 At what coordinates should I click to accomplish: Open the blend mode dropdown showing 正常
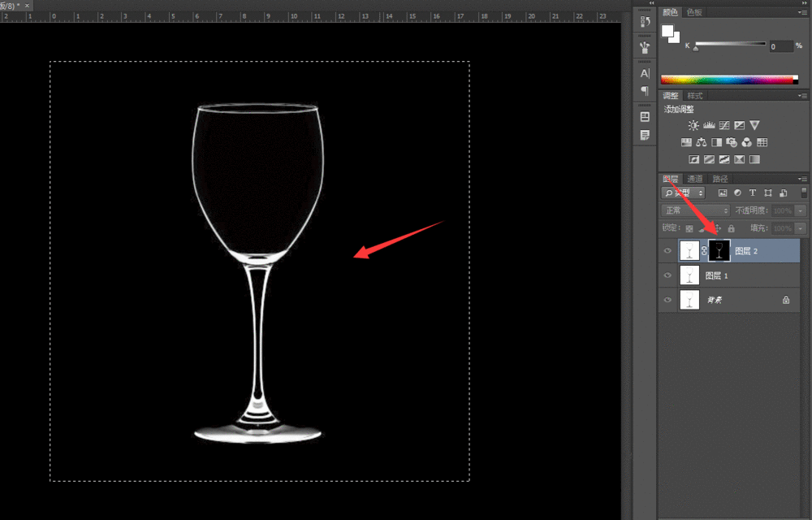(696, 211)
